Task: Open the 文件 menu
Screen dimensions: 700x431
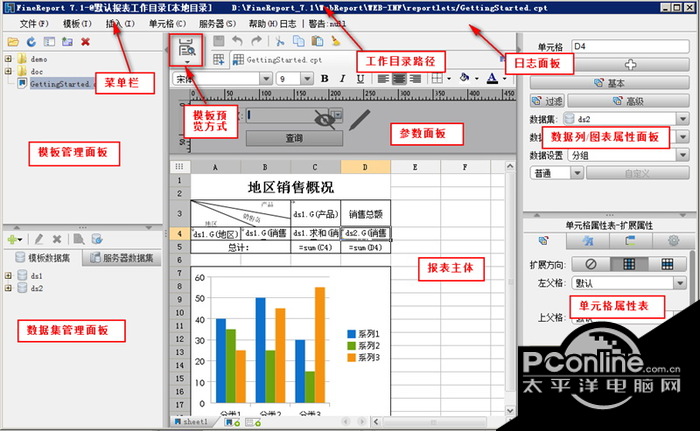Action: (x=34, y=24)
